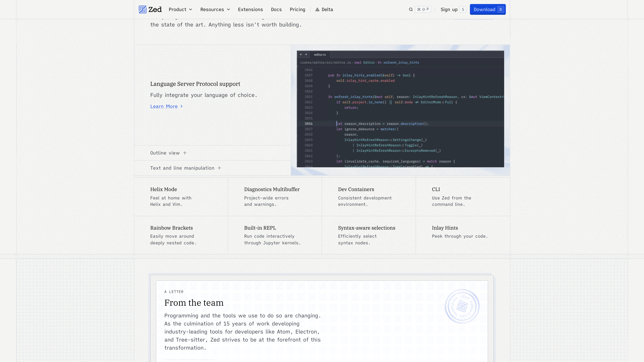Expand the Resources dropdown menu
The height and width of the screenshot is (362, 644).
click(215, 10)
